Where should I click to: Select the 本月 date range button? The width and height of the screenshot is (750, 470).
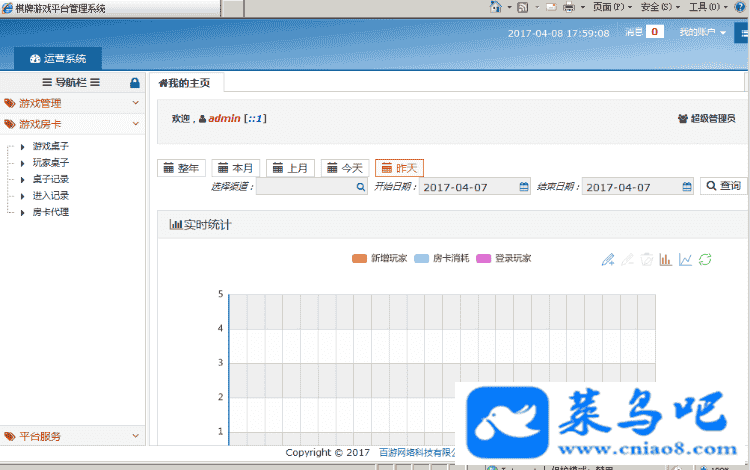236,168
